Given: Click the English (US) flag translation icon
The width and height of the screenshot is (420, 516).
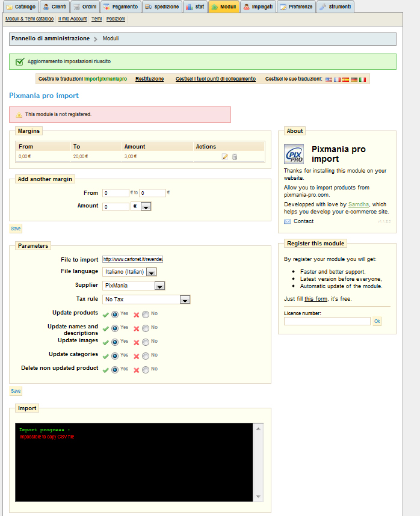Looking at the screenshot, I should tap(329, 79).
